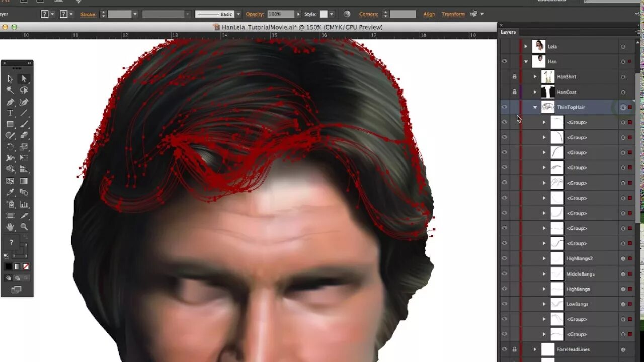Select the Lasso tool
644x362 pixels.
[x=24, y=90]
